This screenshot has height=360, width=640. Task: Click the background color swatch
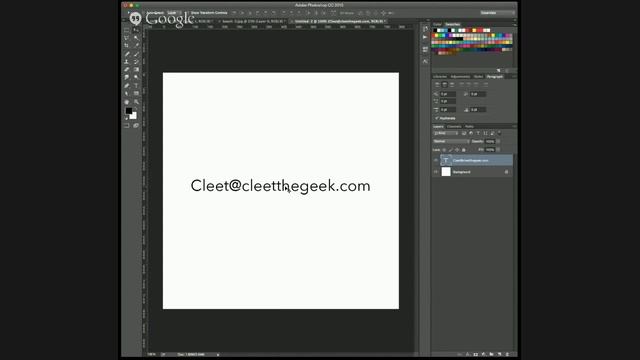pyautogui.click(x=134, y=116)
